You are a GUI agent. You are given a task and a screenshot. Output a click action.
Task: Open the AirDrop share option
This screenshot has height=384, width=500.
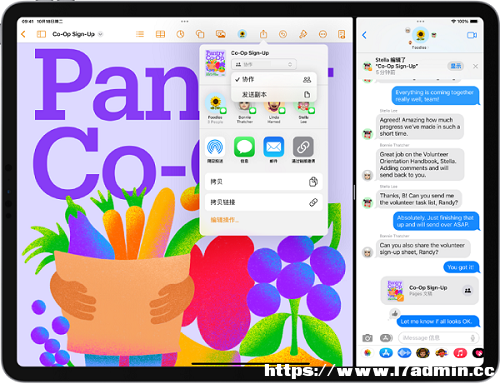215,147
